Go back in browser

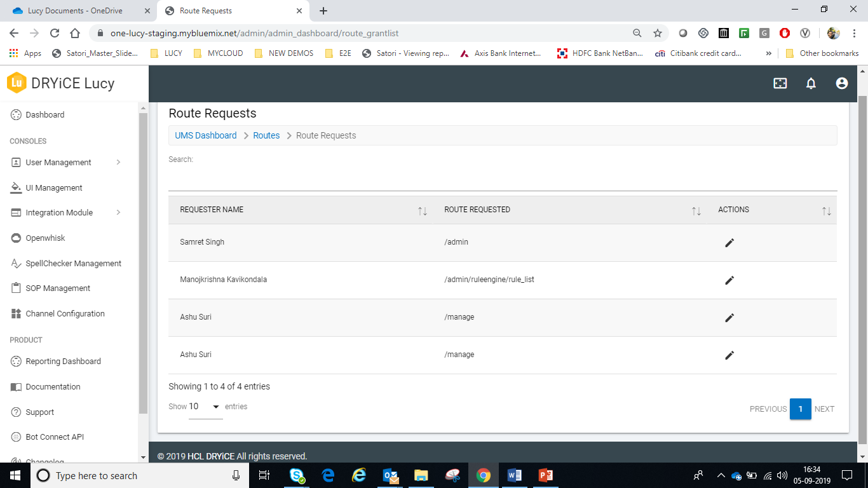pyautogui.click(x=14, y=33)
